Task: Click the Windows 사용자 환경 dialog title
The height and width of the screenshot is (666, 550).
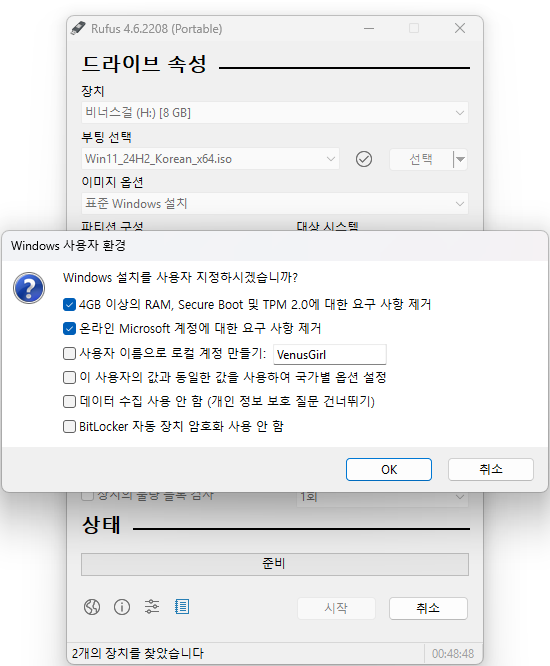Action: click(68, 246)
